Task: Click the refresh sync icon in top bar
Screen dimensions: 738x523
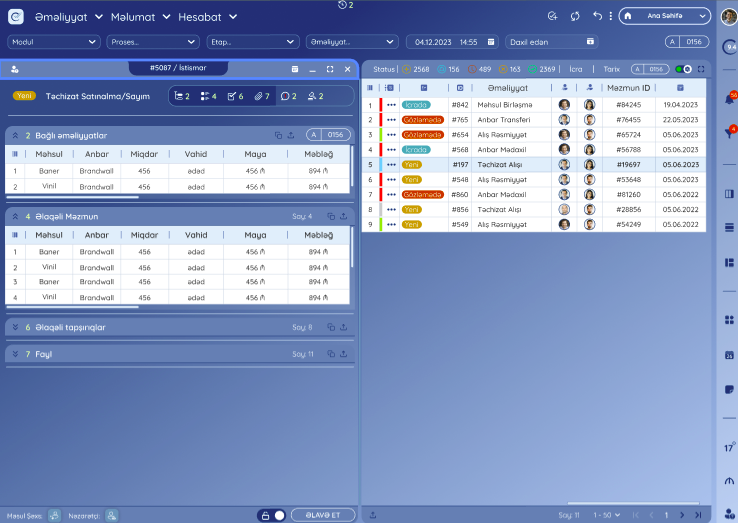Action: point(575,16)
